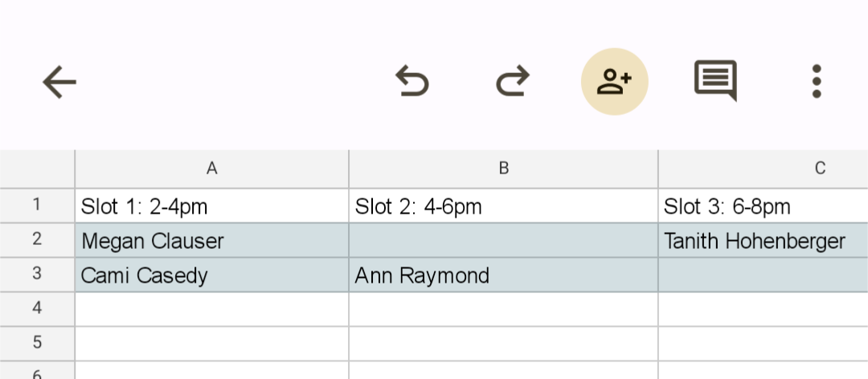
Task: Select the "Slot 3: 6-8pm" cell
Action: click(762, 206)
